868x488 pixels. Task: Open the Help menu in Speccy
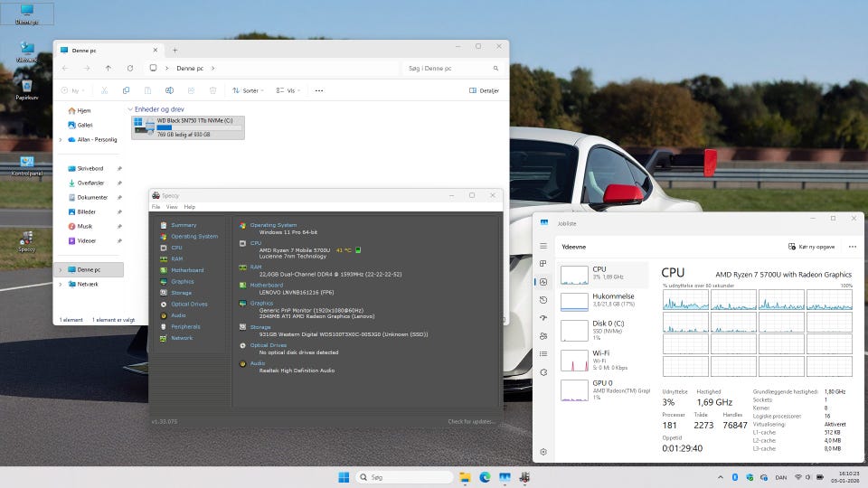(x=189, y=207)
